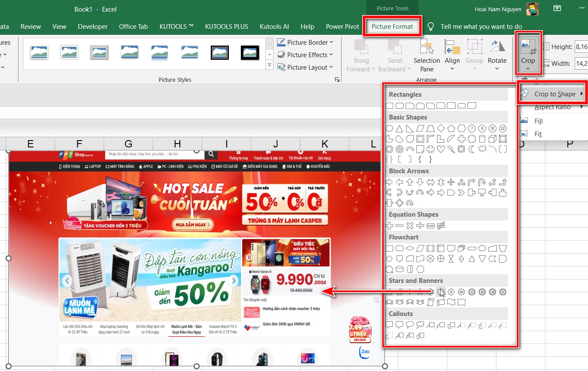588x371 pixels.
Task: Click the Height input field
Action: tap(581, 46)
